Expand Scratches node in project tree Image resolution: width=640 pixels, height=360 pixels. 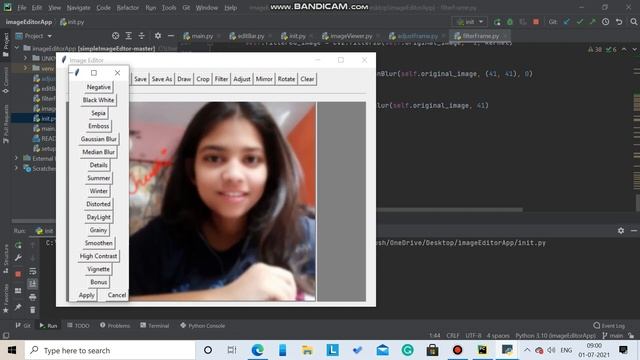point(17,168)
